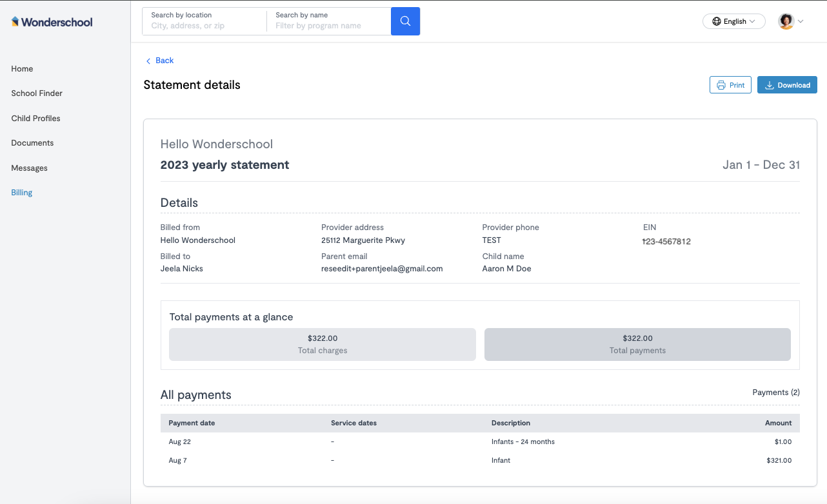Open Documents in the sidebar
Image resolution: width=827 pixels, height=504 pixels.
coord(32,143)
